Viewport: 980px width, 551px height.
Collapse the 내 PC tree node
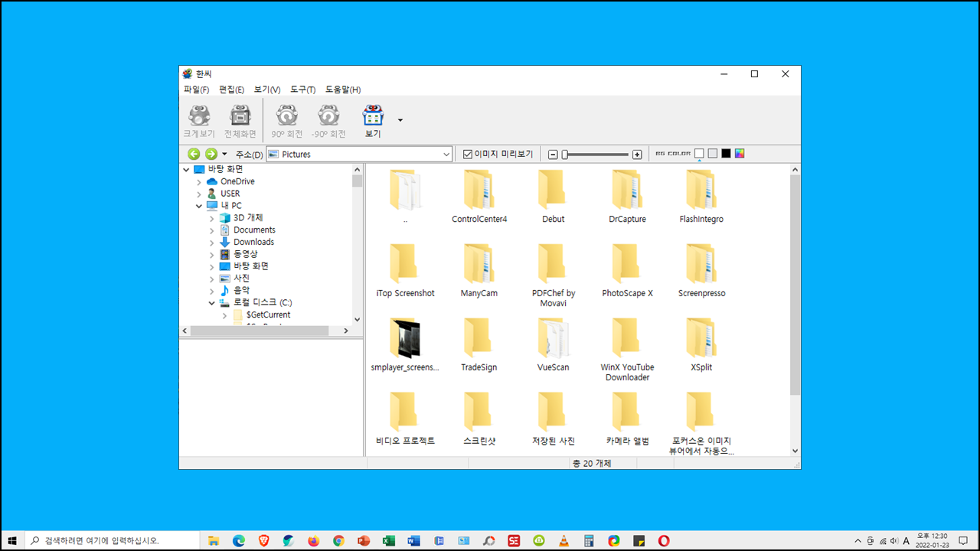[x=199, y=206]
